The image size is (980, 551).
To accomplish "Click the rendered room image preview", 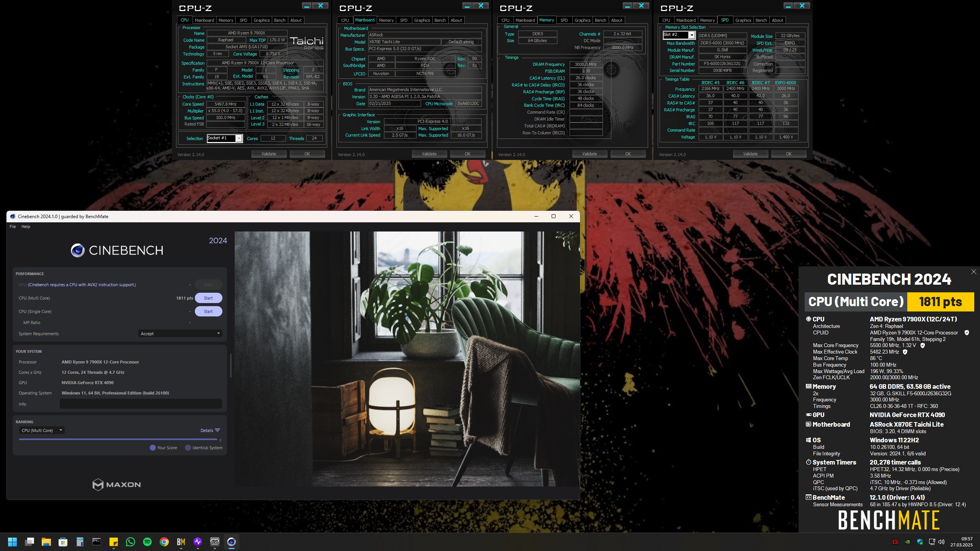I will 407,359.
